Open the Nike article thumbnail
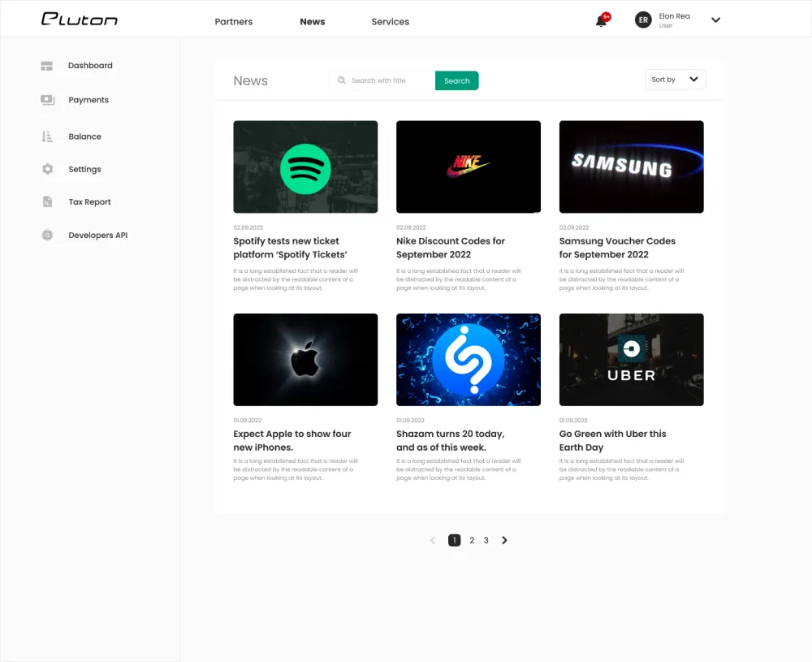The image size is (812, 662). [469, 167]
